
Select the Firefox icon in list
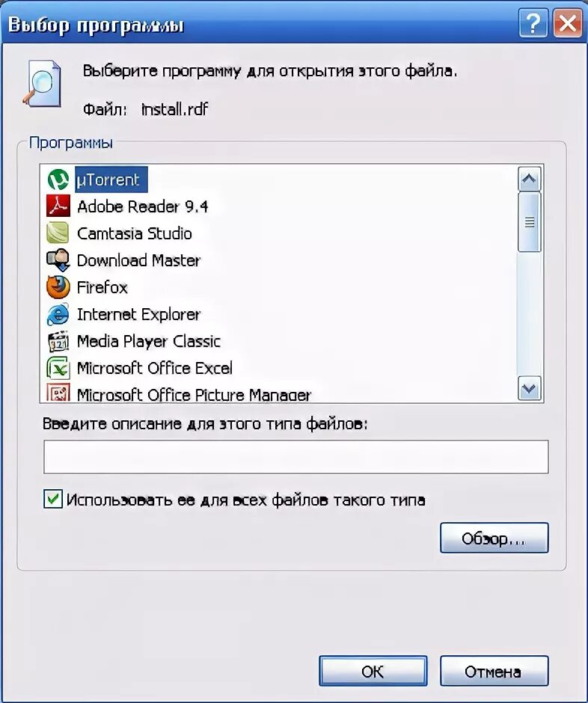(58, 287)
